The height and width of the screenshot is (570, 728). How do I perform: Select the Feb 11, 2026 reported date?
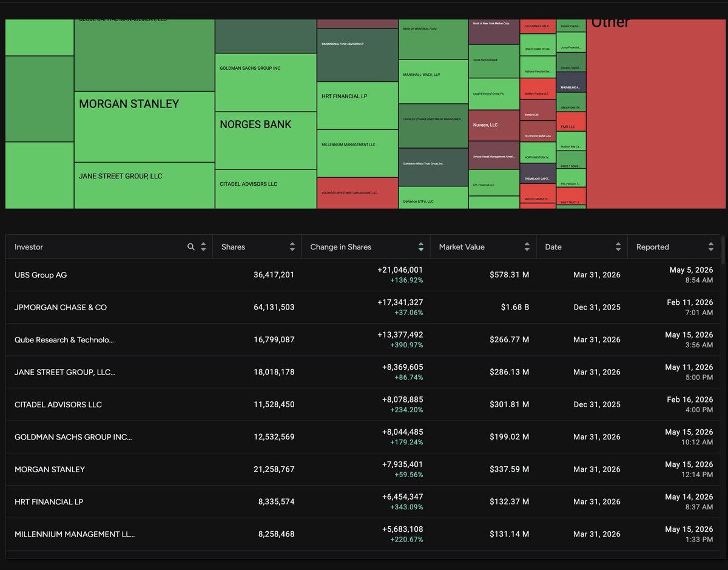(689, 302)
